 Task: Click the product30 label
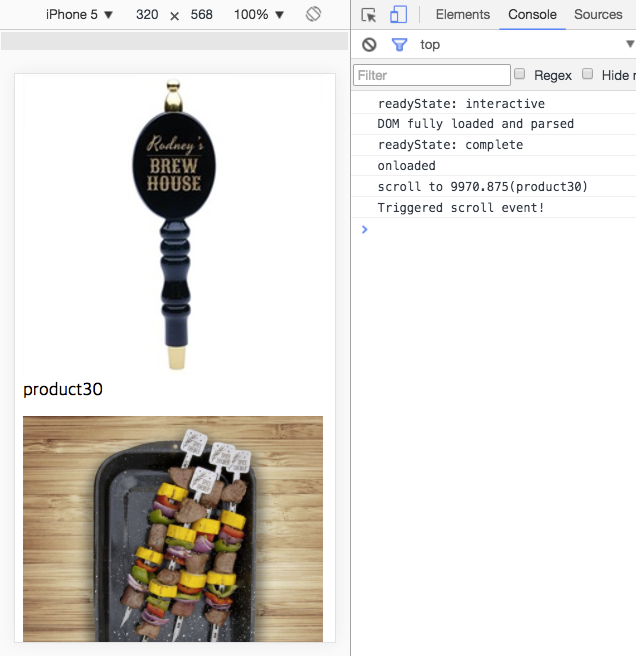(x=63, y=390)
